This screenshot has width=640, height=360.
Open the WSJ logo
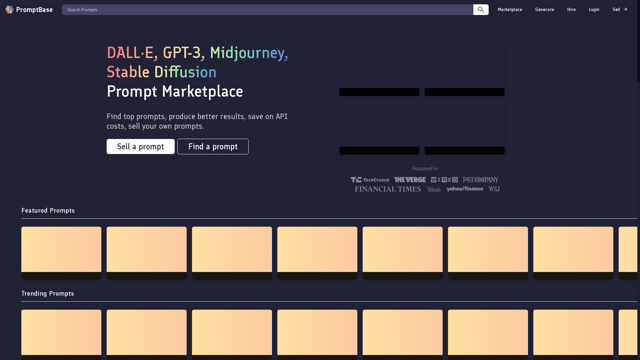494,189
